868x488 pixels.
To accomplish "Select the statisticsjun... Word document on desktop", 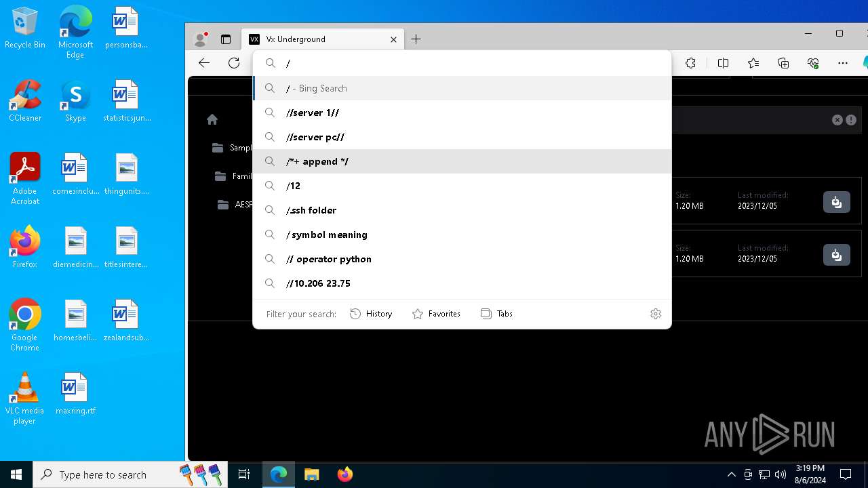I will 126,101.
